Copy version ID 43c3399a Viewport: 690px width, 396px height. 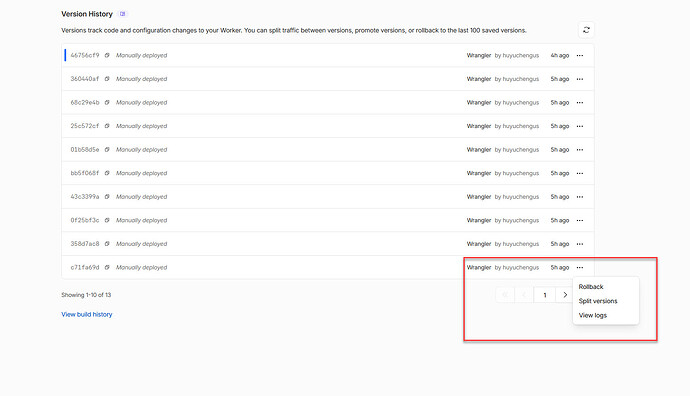[x=107, y=197]
